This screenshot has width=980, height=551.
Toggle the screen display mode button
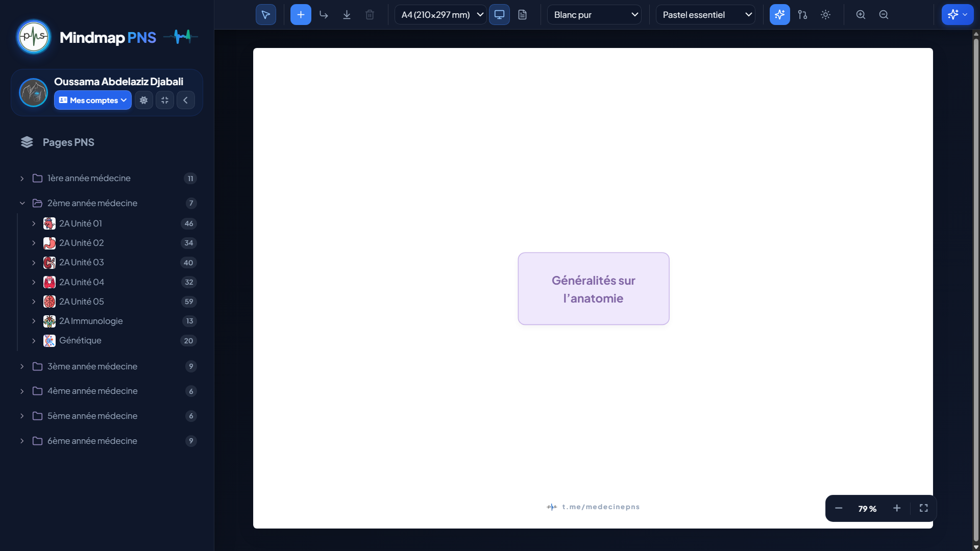coord(499,15)
